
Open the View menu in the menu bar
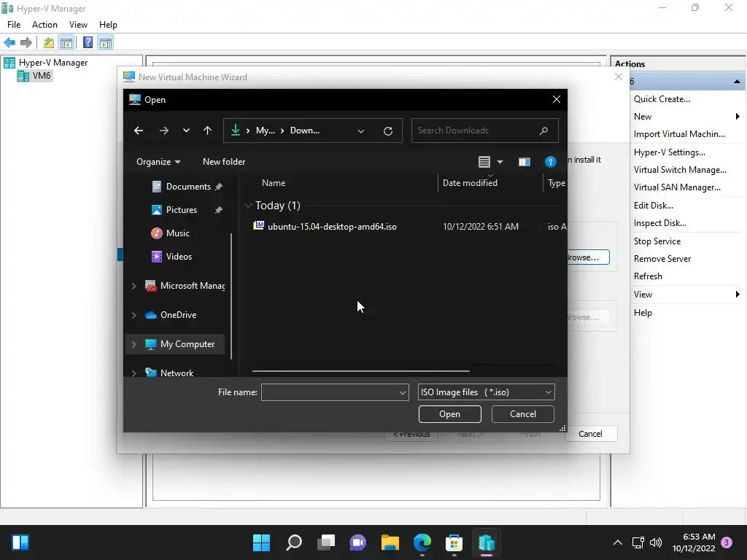tap(78, 25)
